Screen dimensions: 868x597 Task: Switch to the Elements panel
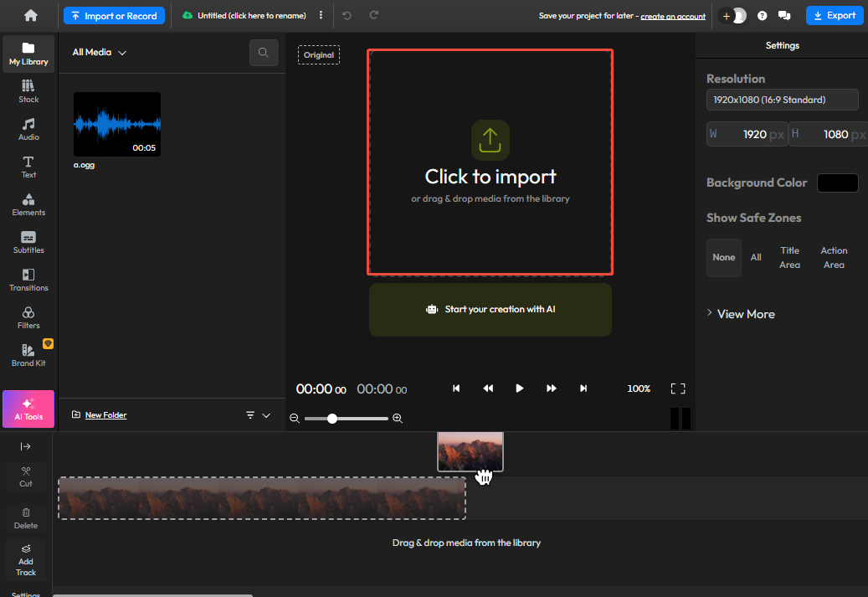tap(28, 203)
